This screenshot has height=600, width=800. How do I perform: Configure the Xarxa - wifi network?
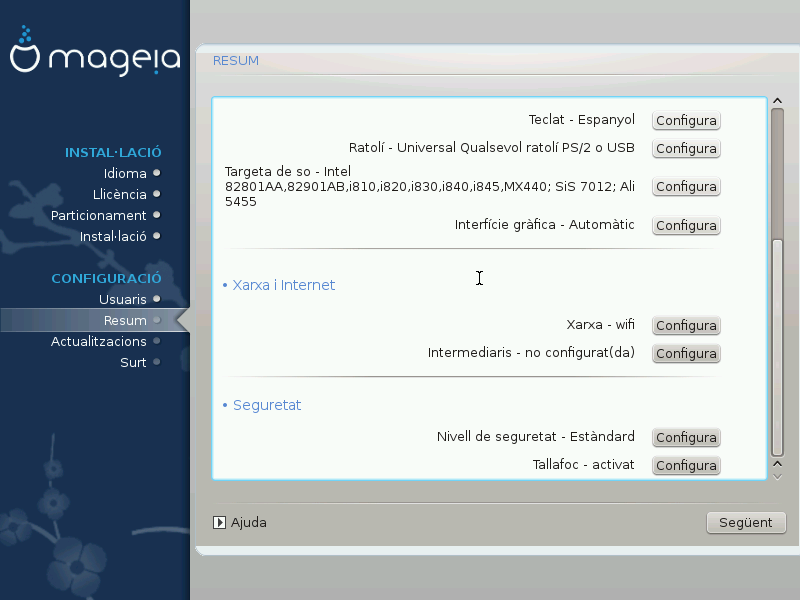686,326
